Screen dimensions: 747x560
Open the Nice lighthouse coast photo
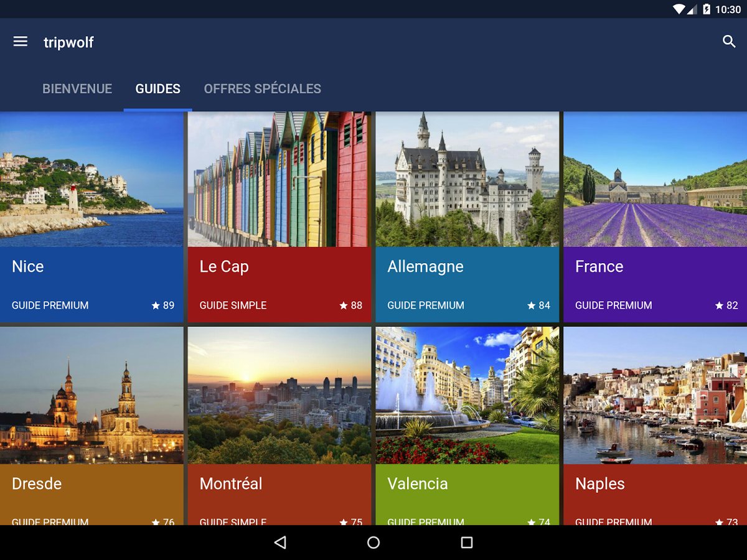tap(92, 180)
